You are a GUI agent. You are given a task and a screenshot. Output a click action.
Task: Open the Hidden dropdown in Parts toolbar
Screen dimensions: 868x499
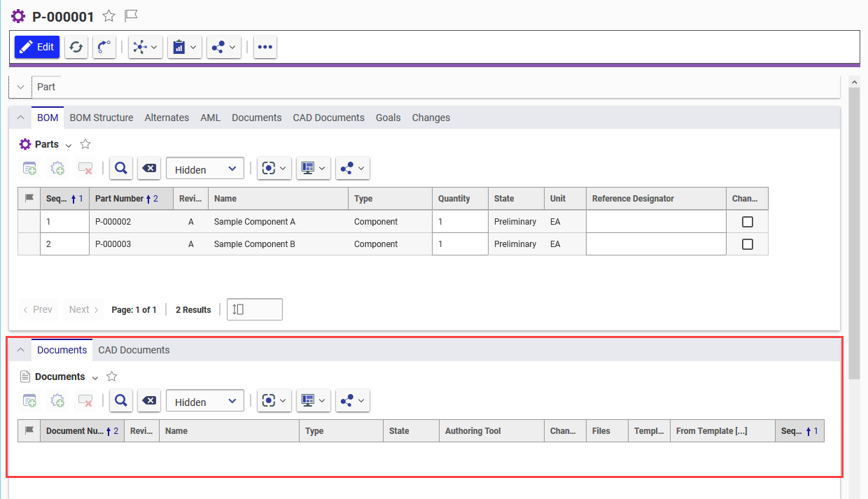point(205,169)
